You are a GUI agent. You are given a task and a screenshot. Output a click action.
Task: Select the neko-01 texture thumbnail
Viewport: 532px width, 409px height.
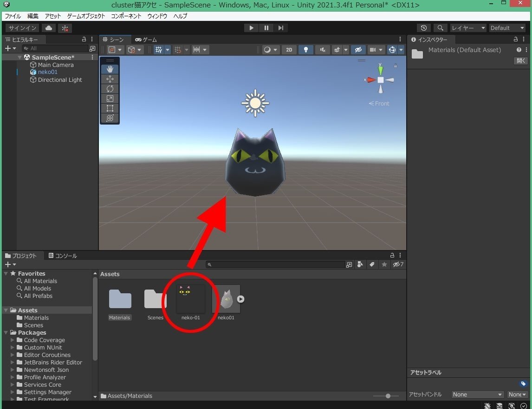tap(191, 299)
